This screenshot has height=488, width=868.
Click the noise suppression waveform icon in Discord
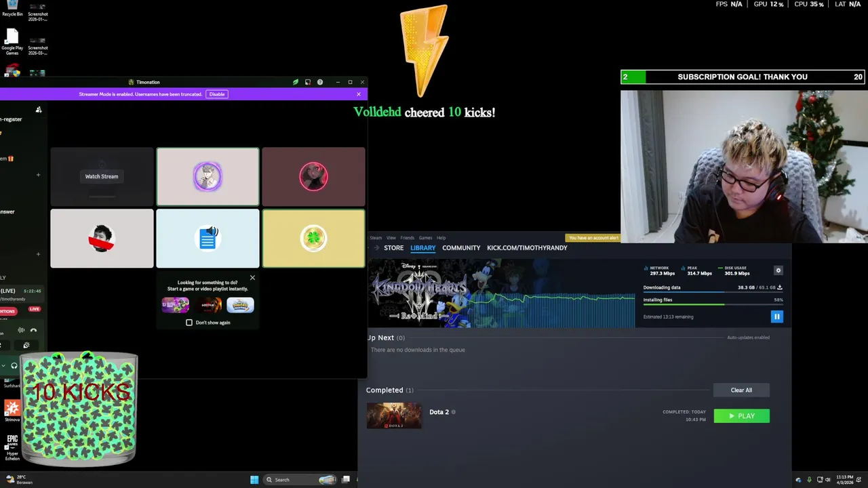click(21, 330)
